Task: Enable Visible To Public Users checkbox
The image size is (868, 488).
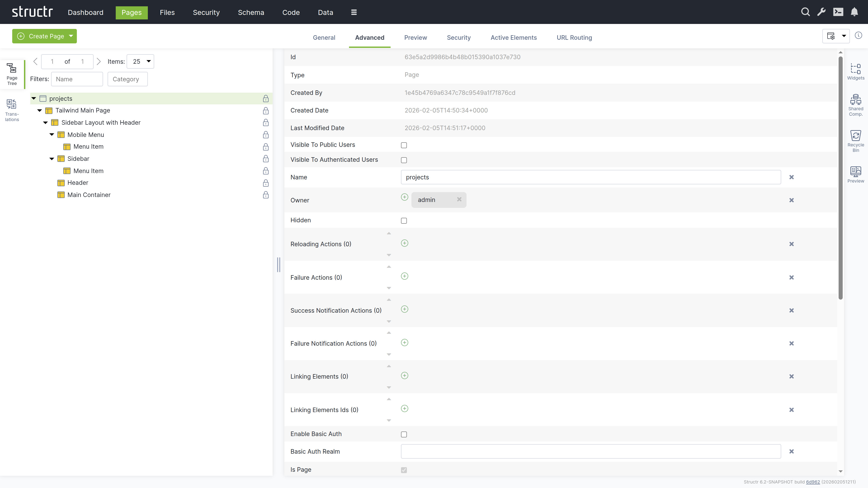Action: [404, 145]
